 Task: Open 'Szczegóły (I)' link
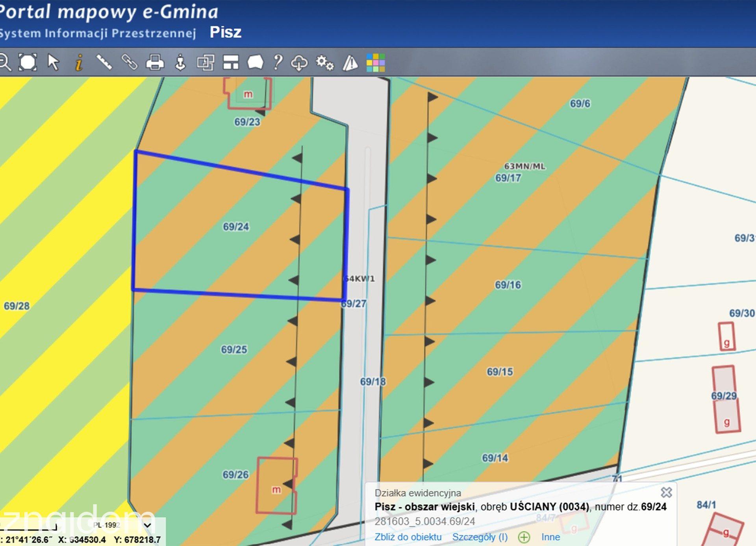pyautogui.click(x=480, y=537)
